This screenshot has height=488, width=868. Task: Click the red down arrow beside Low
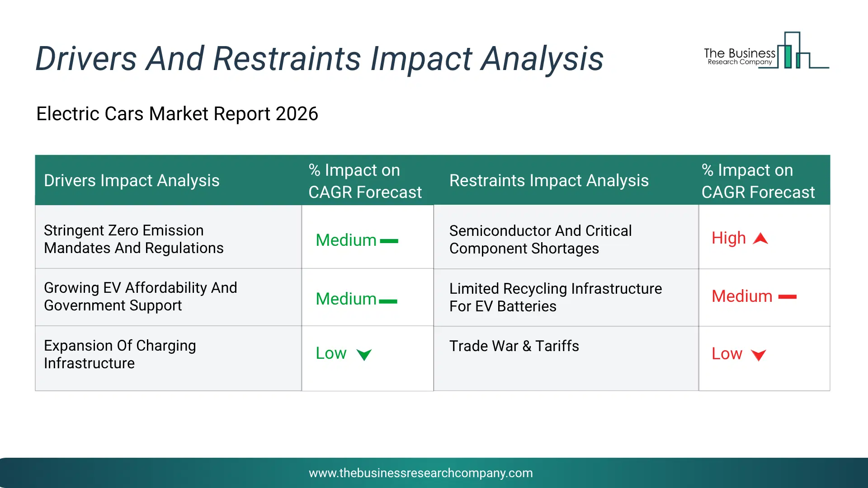[759, 355]
